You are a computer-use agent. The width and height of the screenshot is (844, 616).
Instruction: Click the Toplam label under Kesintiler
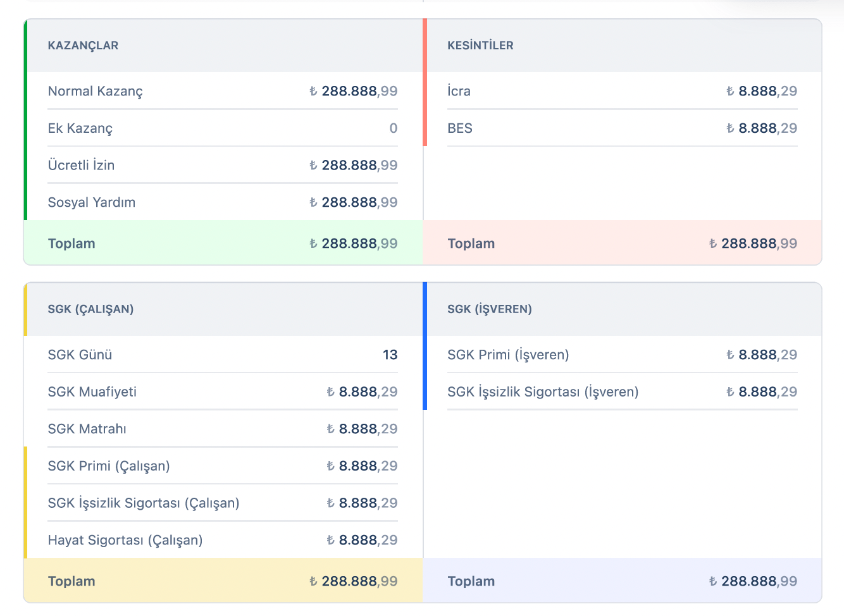pyautogui.click(x=471, y=244)
